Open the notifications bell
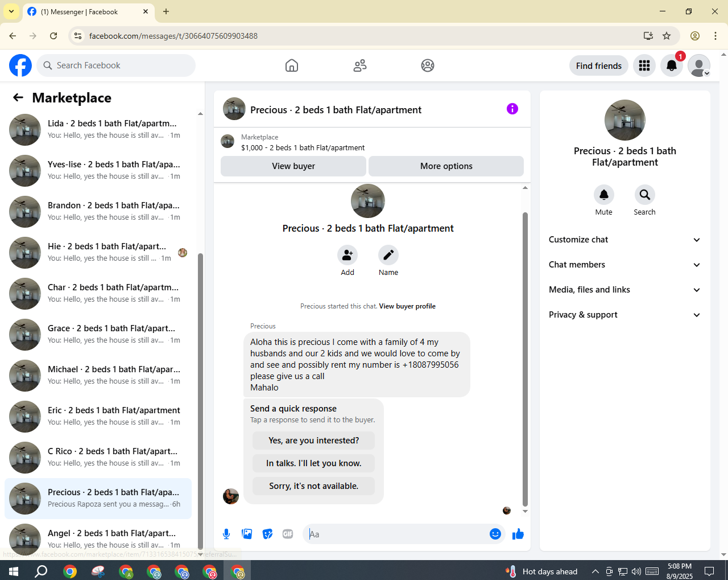This screenshot has width=728, height=580. point(672,65)
